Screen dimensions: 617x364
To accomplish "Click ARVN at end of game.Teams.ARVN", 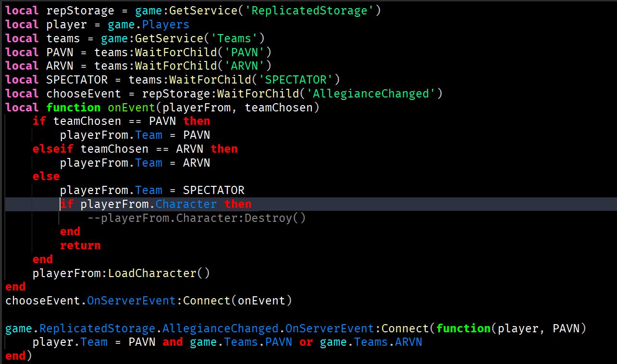I will pyautogui.click(x=408, y=342).
